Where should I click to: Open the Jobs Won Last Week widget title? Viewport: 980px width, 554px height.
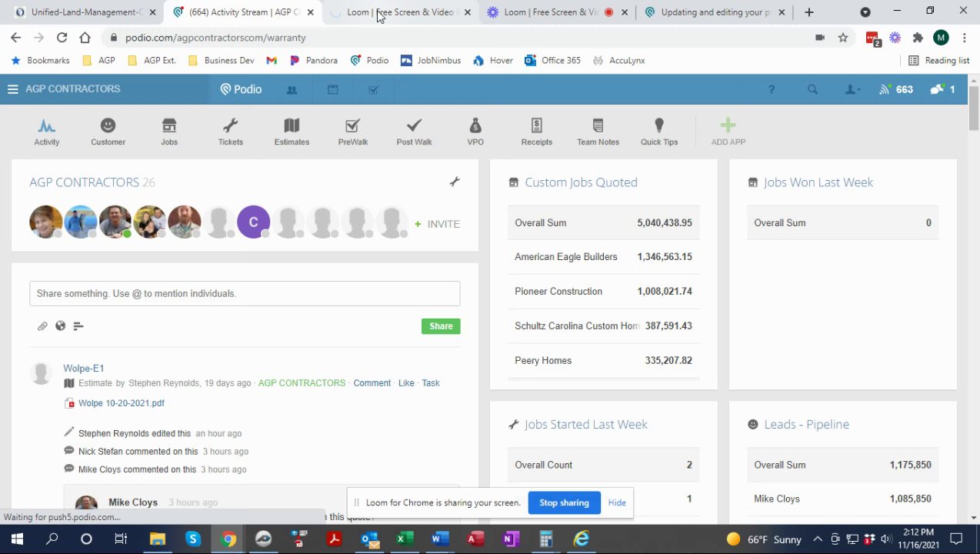coord(818,182)
